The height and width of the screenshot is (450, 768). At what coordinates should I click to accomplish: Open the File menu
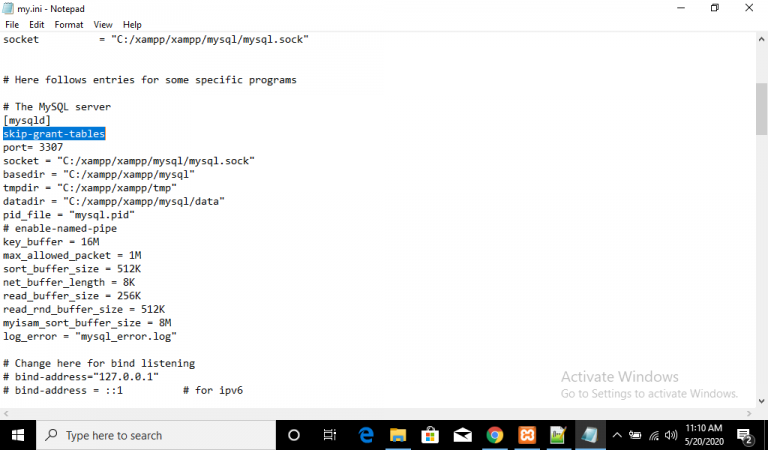12,24
